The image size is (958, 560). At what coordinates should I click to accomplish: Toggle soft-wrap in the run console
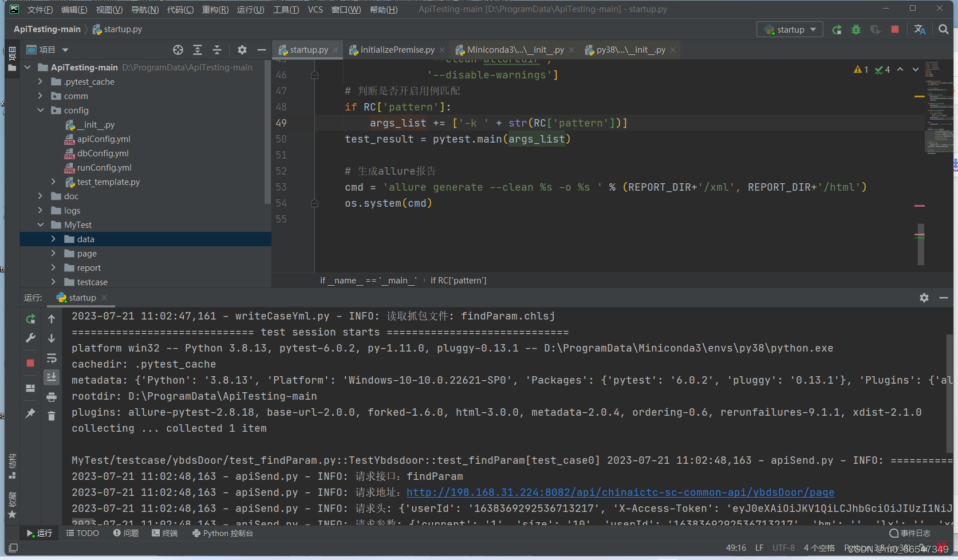coord(52,358)
